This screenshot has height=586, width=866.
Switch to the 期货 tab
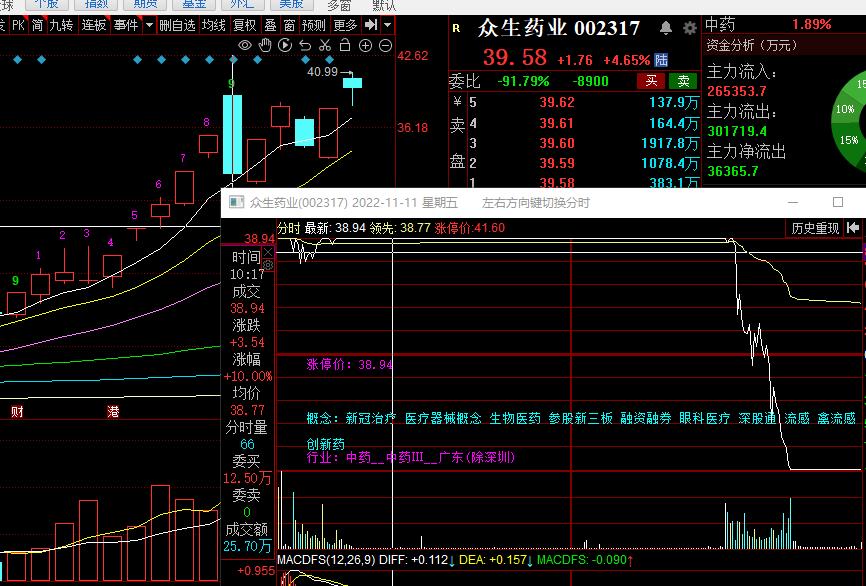point(146,4)
